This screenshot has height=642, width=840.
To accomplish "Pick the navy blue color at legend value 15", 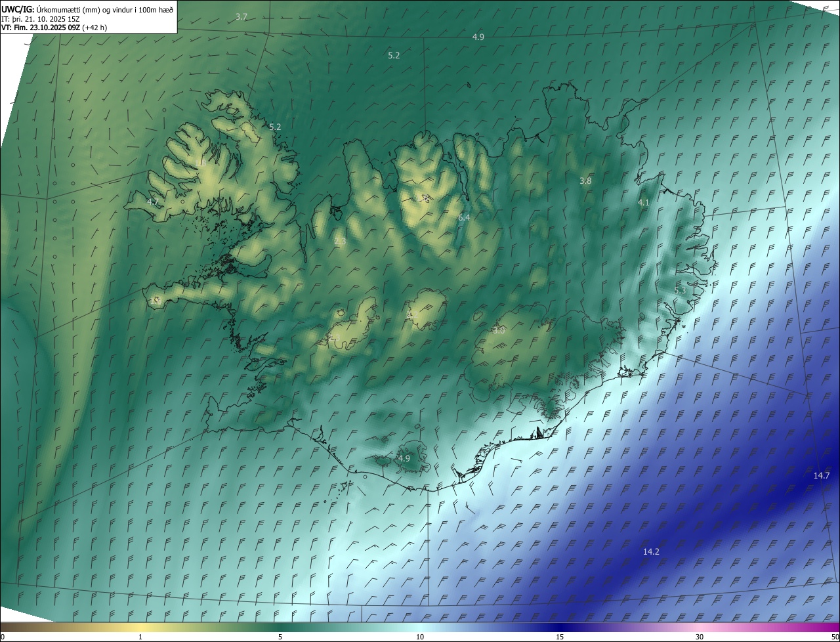I will pyautogui.click(x=560, y=628).
